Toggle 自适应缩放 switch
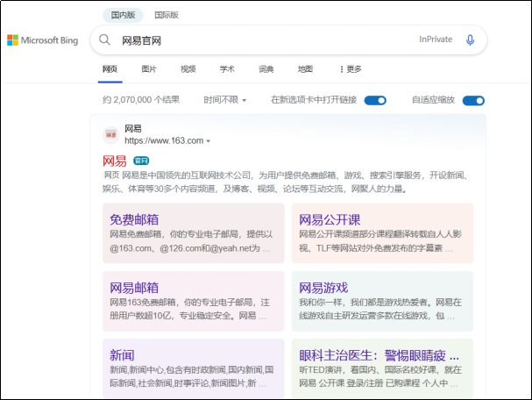Screen dimensions: 532x400 [x=473, y=101]
